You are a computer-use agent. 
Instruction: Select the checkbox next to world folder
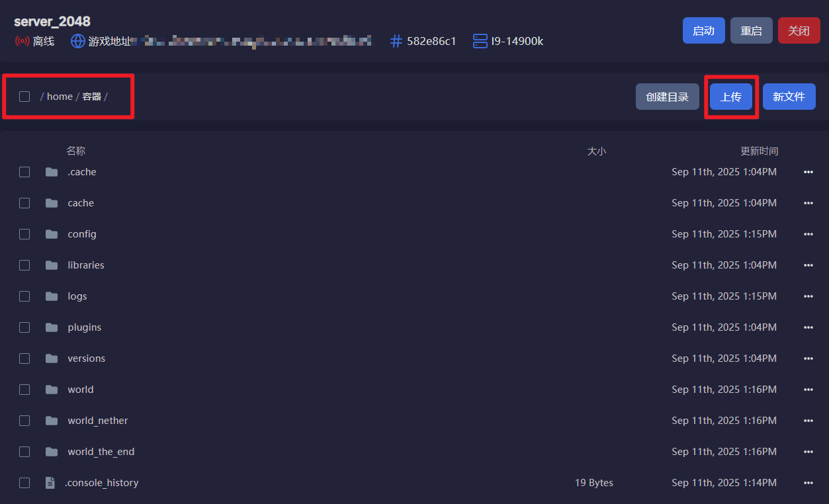(24, 390)
